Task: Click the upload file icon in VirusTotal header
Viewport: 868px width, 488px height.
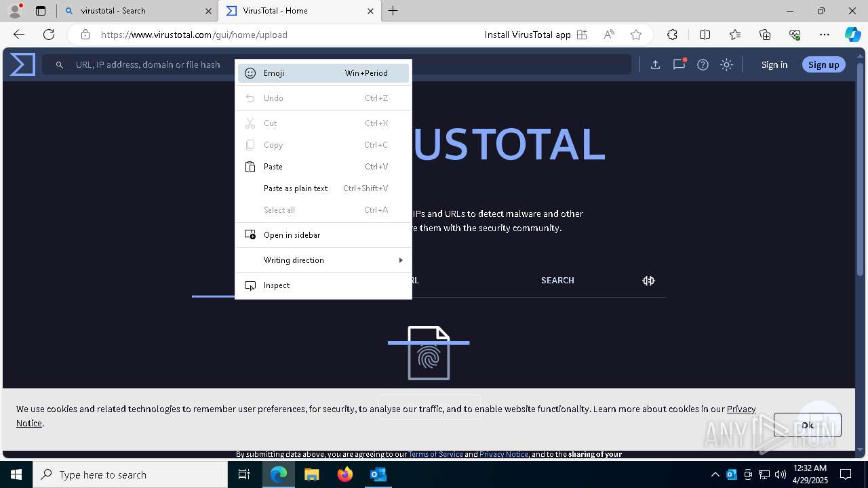Action: pyautogui.click(x=655, y=64)
